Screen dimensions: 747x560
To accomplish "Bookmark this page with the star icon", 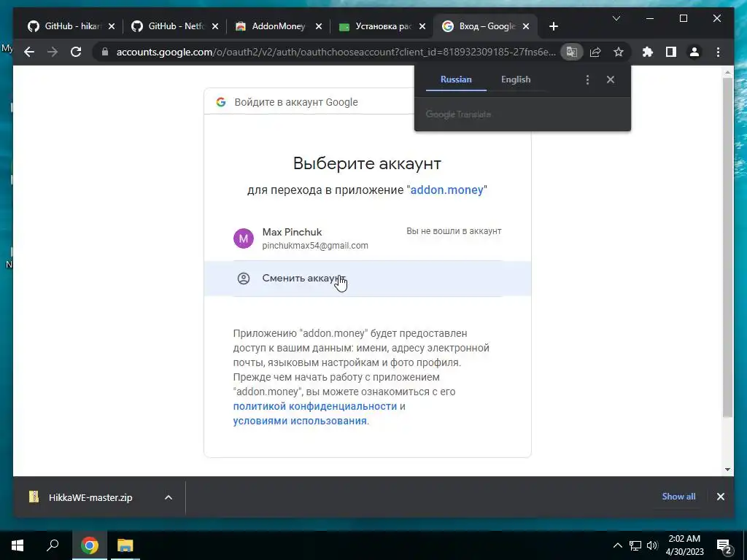I will tap(619, 52).
